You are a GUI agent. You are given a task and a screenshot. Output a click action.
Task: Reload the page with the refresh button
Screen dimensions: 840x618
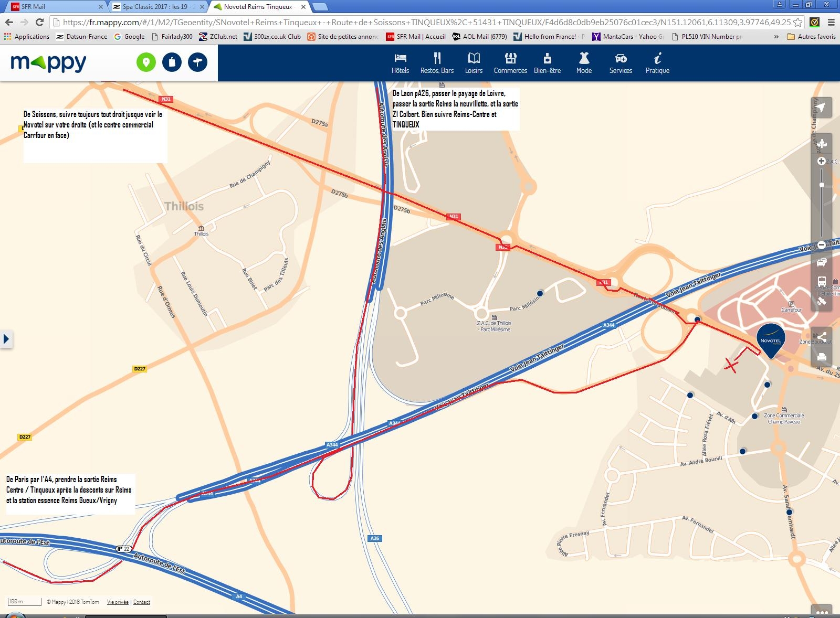pyautogui.click(x=39, y=22)
